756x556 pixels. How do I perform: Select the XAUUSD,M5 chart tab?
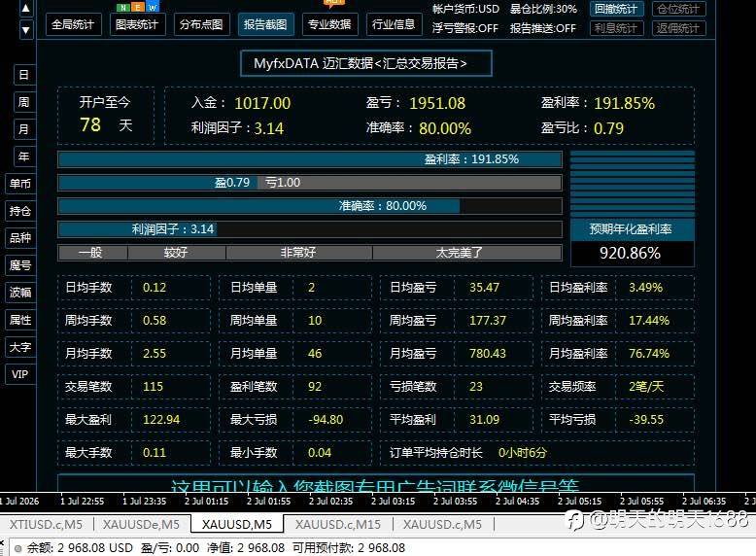237,525
